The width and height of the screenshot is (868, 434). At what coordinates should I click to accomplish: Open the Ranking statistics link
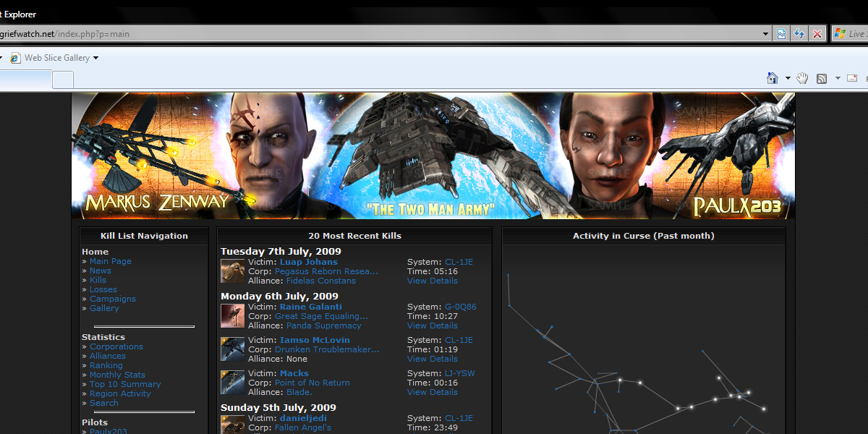pyautogui.click(x=106, y=365)
